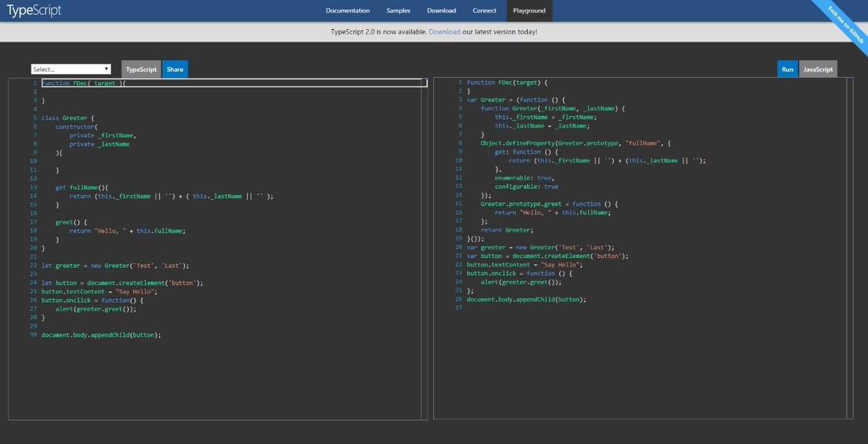Follow the Download link in the announcement banner
This screenshot has width=868, height=444.
444,32
